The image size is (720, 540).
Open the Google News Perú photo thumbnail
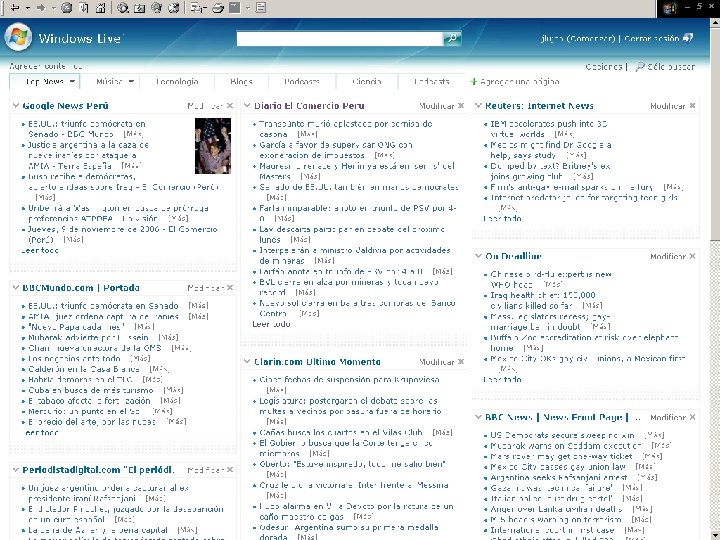[213, 146]
